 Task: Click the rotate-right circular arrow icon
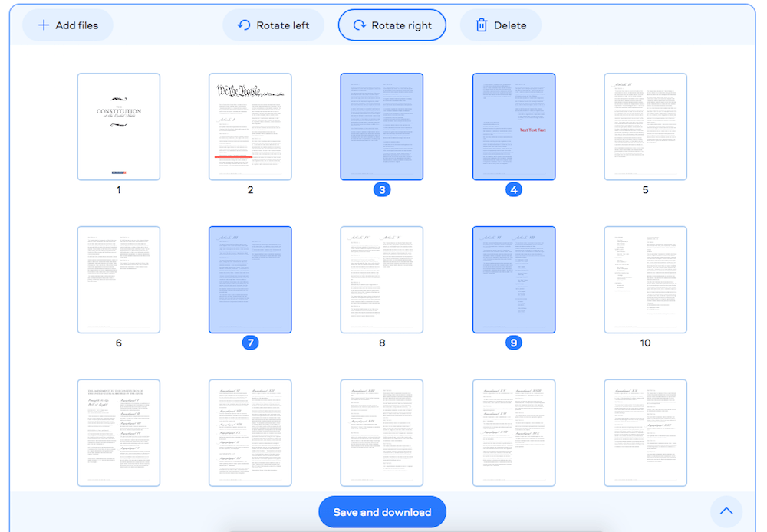click(x=361, y=25)
